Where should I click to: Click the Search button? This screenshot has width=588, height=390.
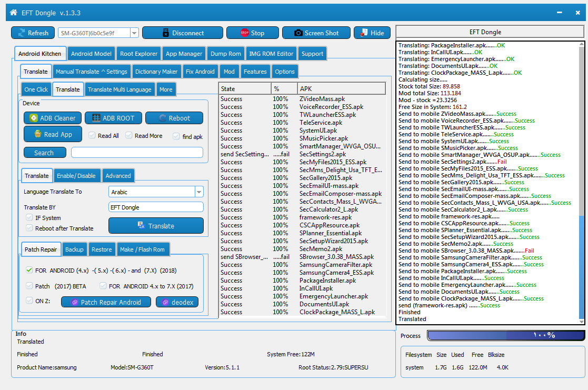tap(45, 153)
